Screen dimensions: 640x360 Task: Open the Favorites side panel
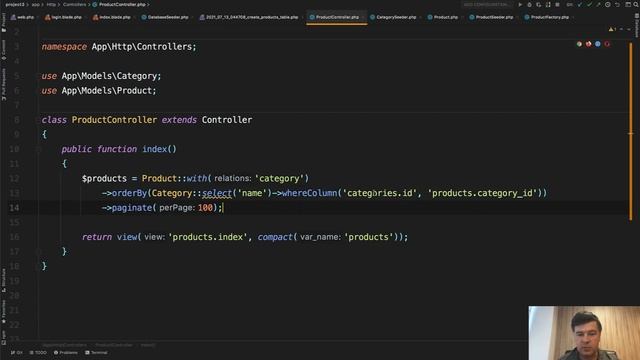(x=4, y=312)
